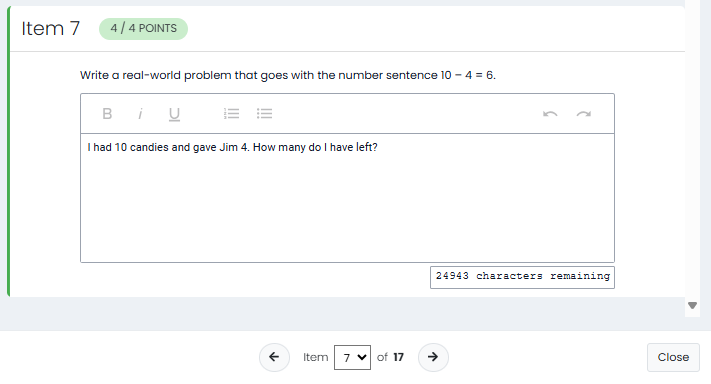This screenshot has width=711, height=384.
Task: Click inside the answer text area
Action: (347, 198)
